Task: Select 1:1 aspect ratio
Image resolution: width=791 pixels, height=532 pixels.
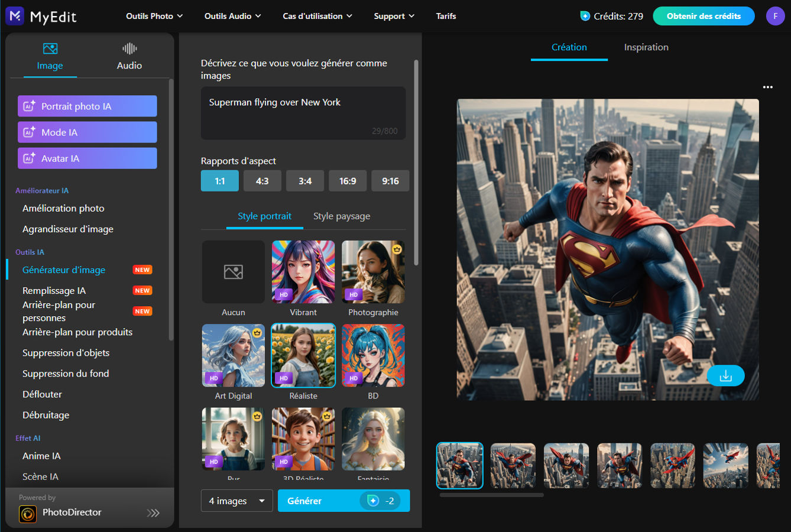Action: (220, 181)
